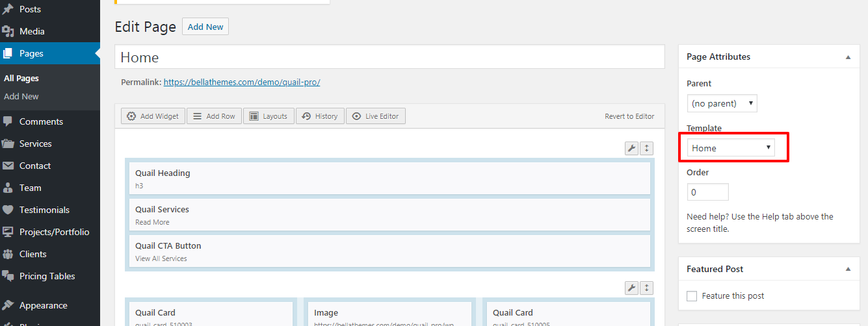Click the grid icon on Layouts
This screenshot has height=326, width=868.
254,116
